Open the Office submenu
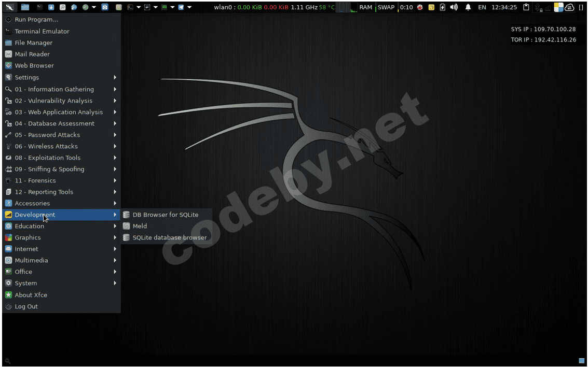This screenshot has width=588, height=367. point(62,272)
